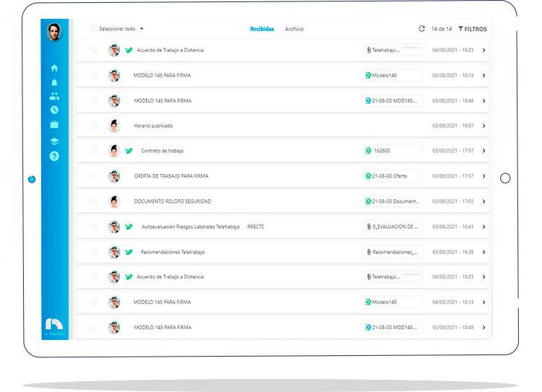The image size is (542, 392).
Task: Open the graduation cap training icon
Action: [54, 141]
